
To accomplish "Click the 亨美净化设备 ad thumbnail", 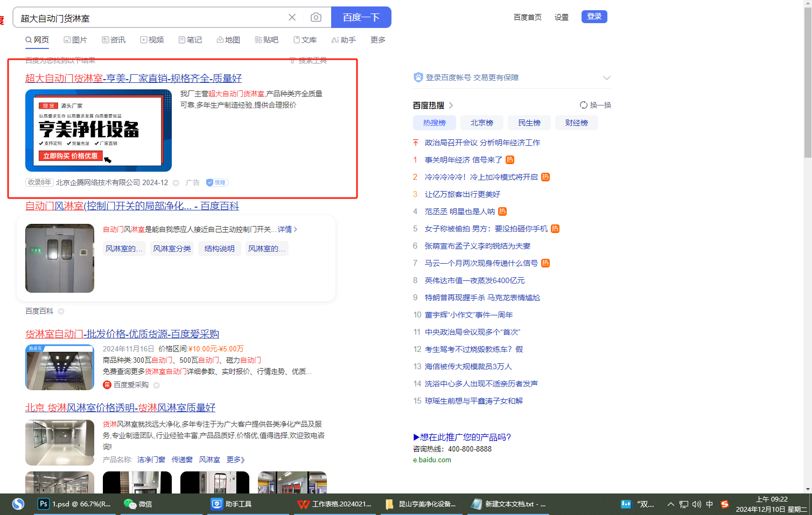I will tap(99, 131).
